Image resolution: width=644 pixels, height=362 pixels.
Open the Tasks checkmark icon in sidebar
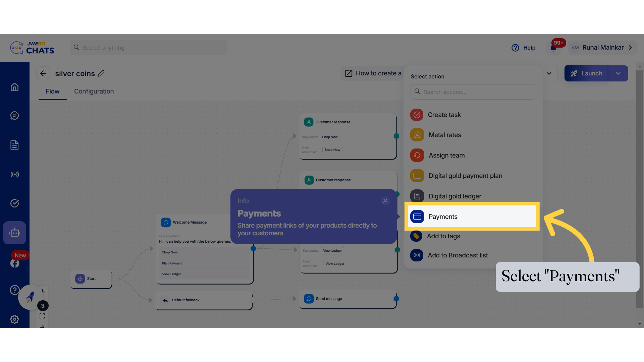click(14, 203)
